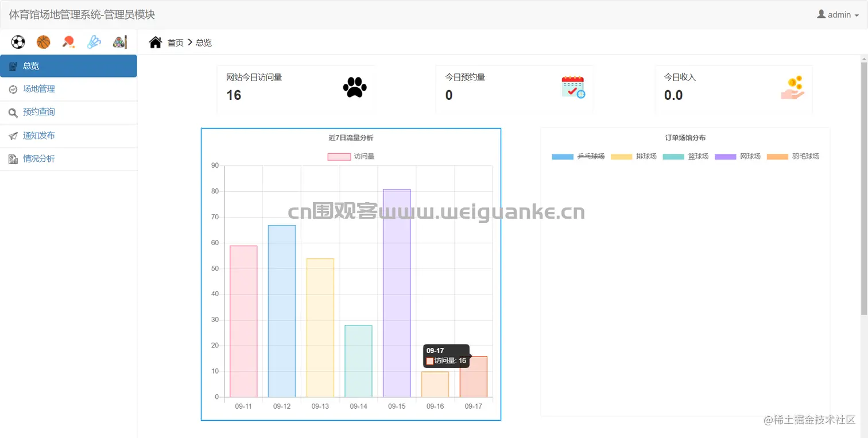The image size is (868, 438).
Task: Click the system title 体育馆场地管理系统-管理员模块
Action: click(x=82, y=14)
